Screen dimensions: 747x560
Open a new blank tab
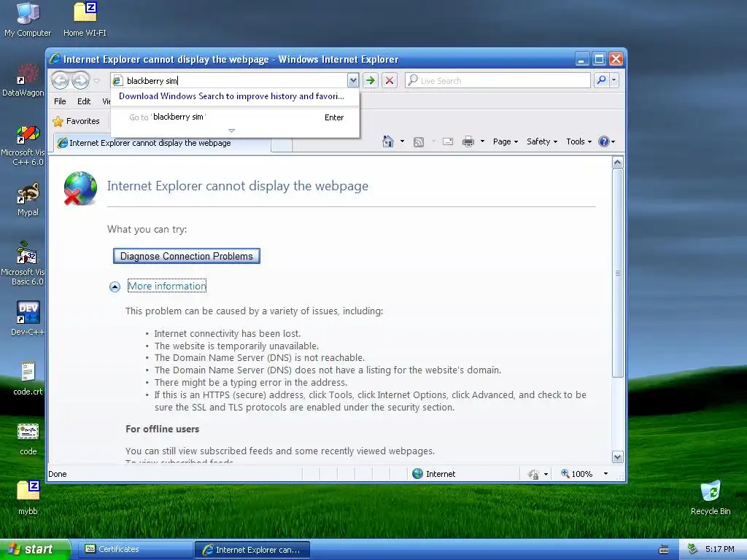[282, 144]
